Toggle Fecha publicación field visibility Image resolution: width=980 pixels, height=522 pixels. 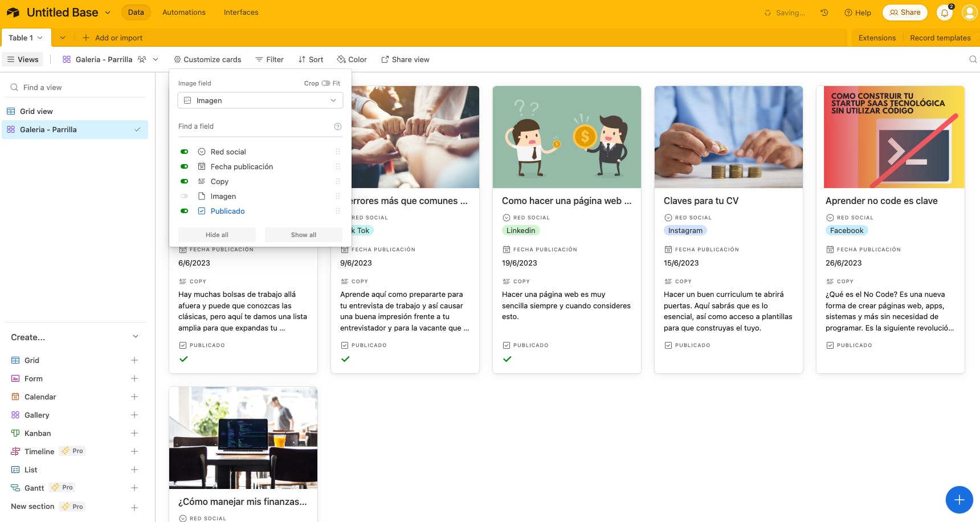[184, 166]
